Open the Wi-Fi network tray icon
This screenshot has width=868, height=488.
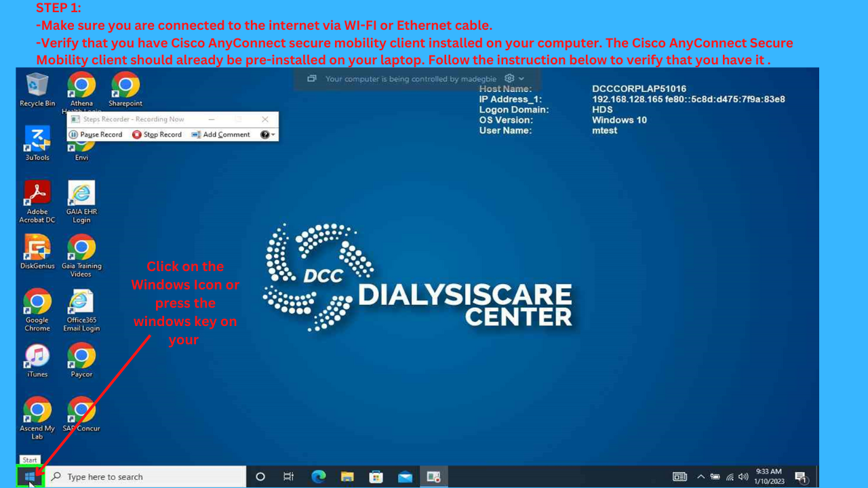pyautogui.click(x=730, y=477)
